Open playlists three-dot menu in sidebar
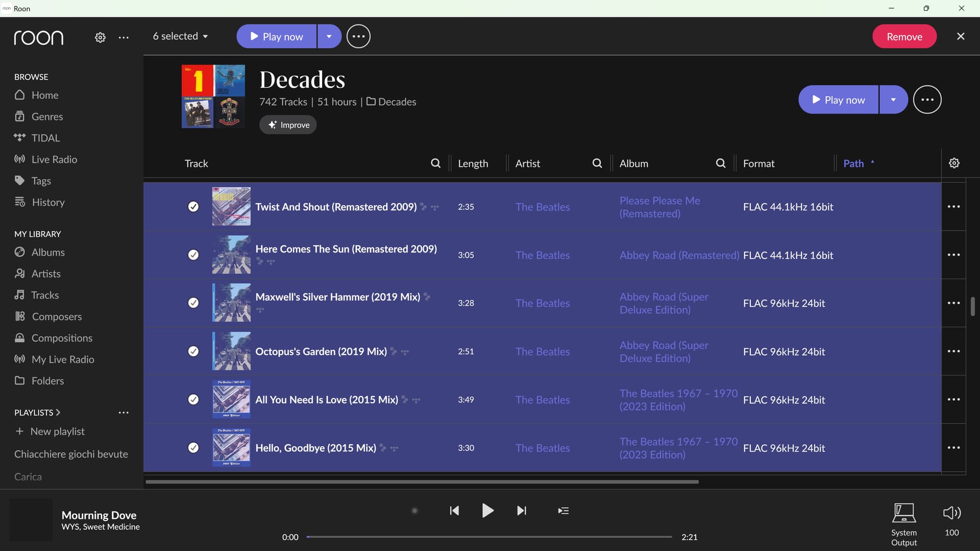Image resolution: width=980 pixels, height=551 pixels. 124,412
